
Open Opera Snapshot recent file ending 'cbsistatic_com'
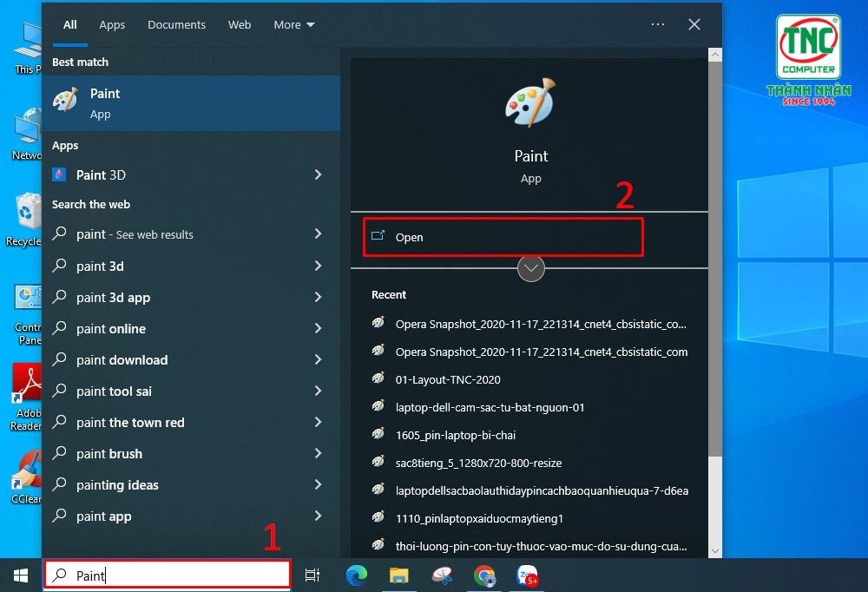(542, 352)
